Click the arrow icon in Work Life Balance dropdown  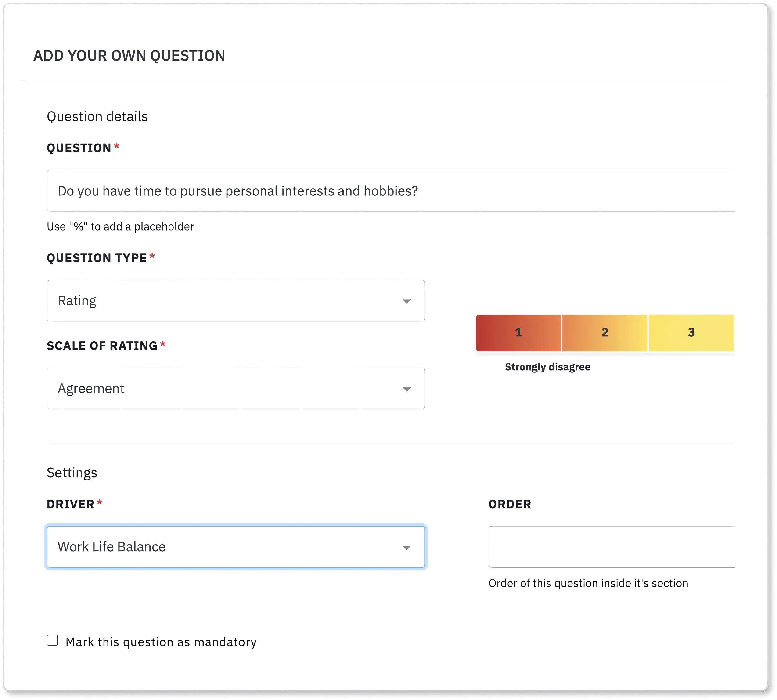[407, 548]
